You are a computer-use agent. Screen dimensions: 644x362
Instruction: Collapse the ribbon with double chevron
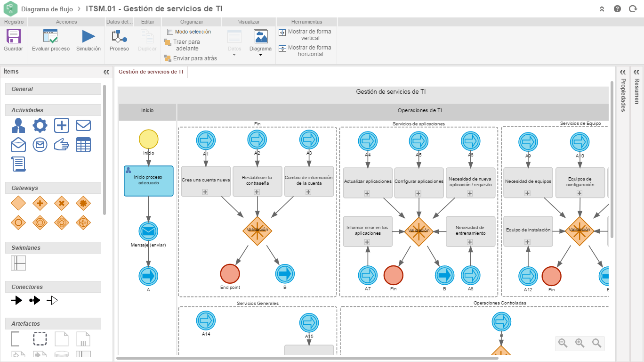[602, 9]
